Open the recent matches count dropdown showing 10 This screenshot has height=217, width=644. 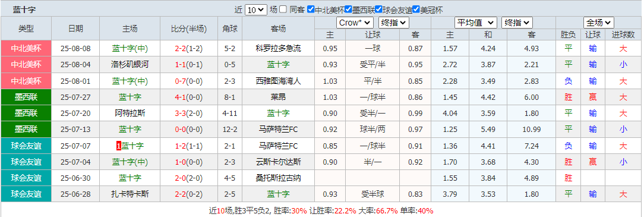pyautogui.click(x=256, y=10)
